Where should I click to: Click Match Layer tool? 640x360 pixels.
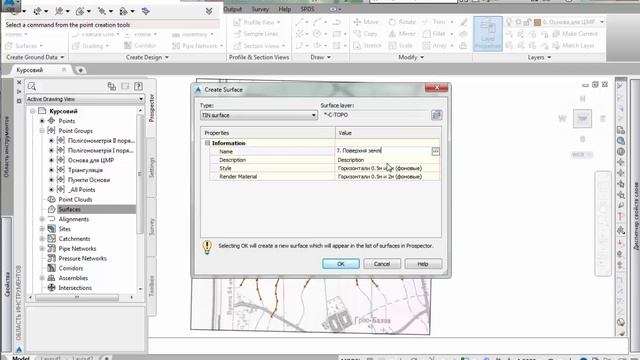[x=573, y=46]
